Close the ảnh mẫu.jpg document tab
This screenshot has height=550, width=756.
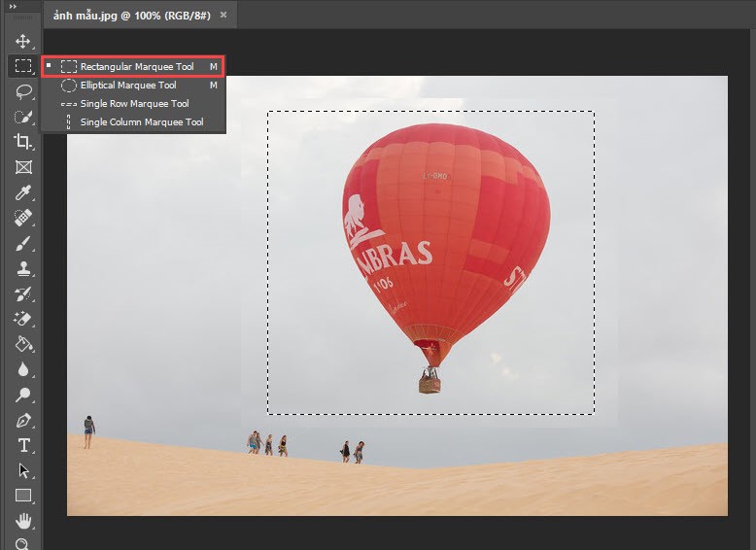coord(223,15)
